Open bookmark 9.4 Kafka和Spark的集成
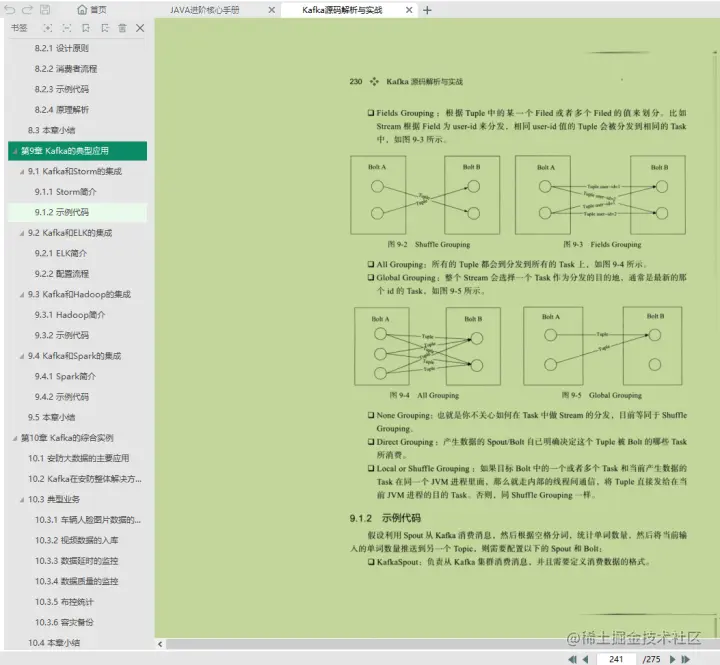The image size is (720, 665). [x=74, y=356]
